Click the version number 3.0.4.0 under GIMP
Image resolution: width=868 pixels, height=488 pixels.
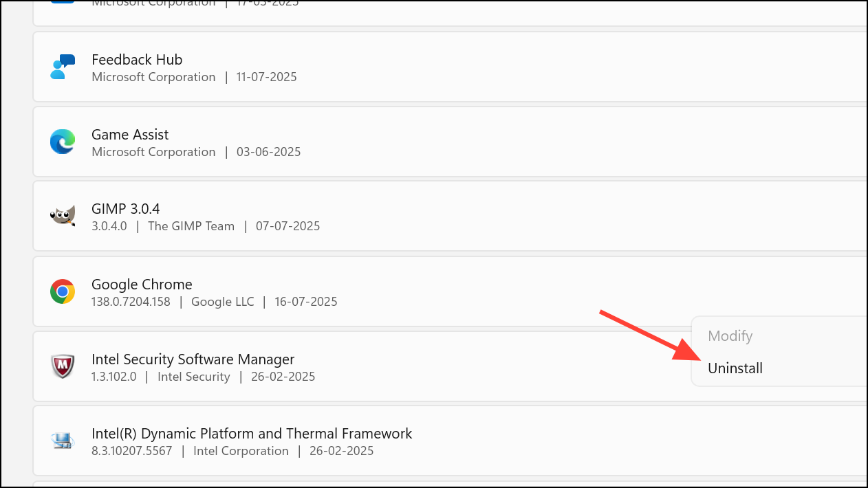click(x=109, y=225)
